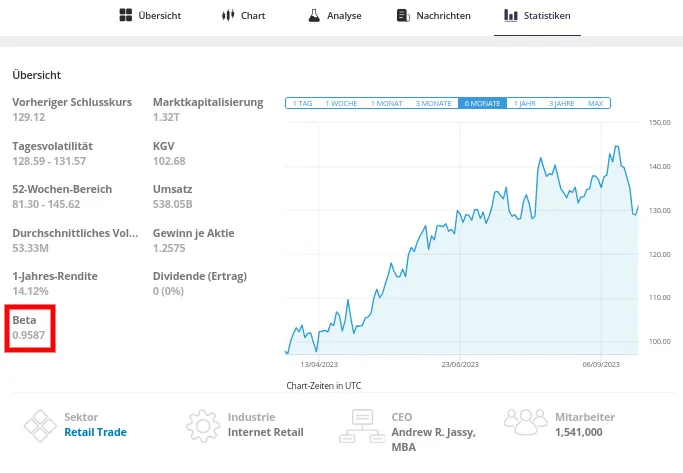Open the Retail Trade sector link

click(x=95, y=433)
